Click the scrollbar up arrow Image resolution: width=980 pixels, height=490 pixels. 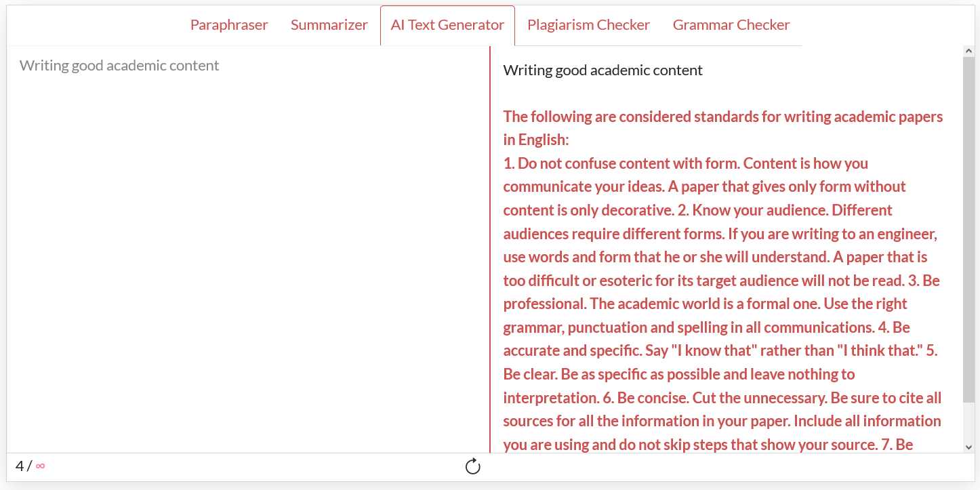click(968, 52)
